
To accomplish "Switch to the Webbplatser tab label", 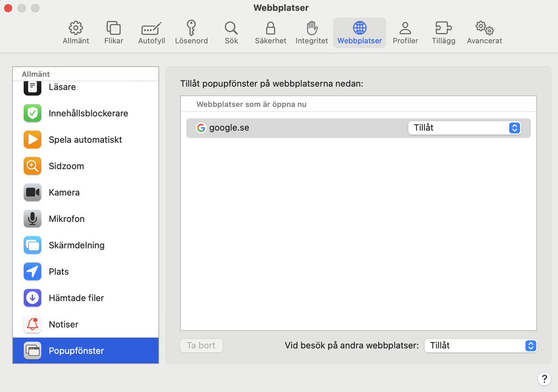I will click(x=360, y=41).
